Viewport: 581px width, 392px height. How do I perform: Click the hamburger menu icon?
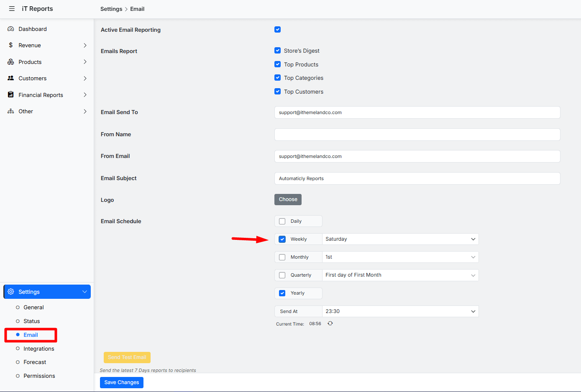click(x=12, y=9)
